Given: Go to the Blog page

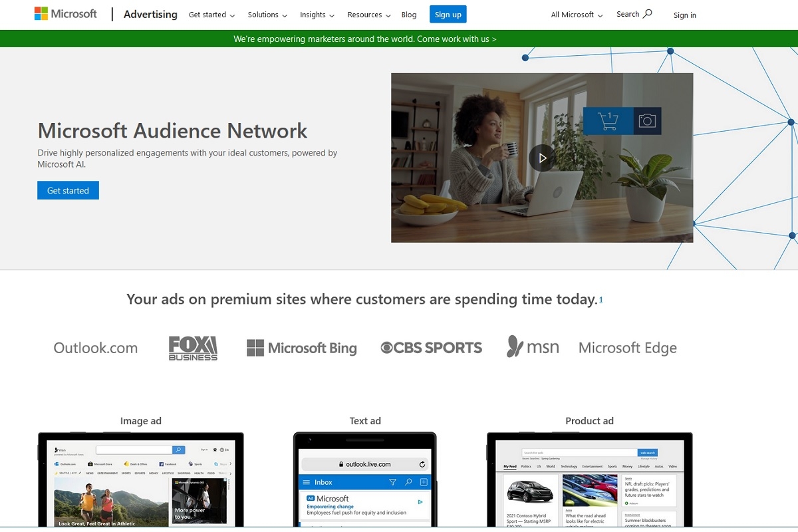Looking at the screenshot, I should (409, 15).
